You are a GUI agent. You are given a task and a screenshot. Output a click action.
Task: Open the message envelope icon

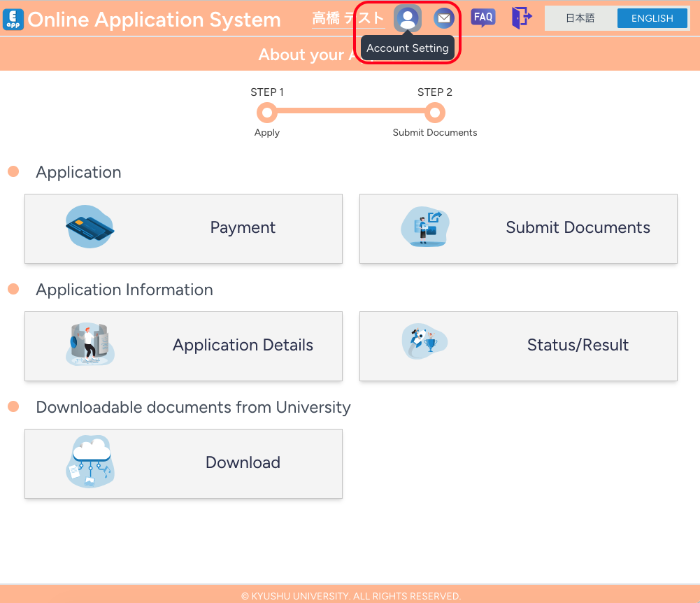[x=443, y=17]
